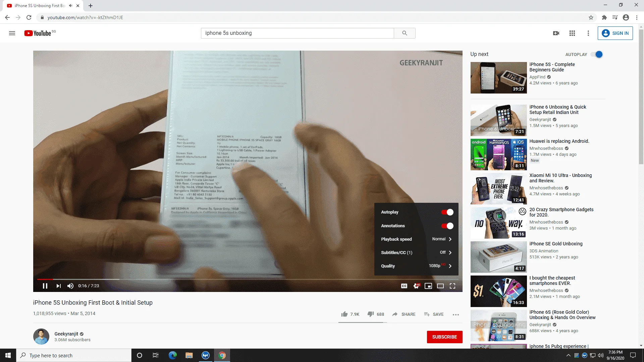Toggle Autoplay in player settings menu
The width and height of the screenshot is (644, 362).
447,212
